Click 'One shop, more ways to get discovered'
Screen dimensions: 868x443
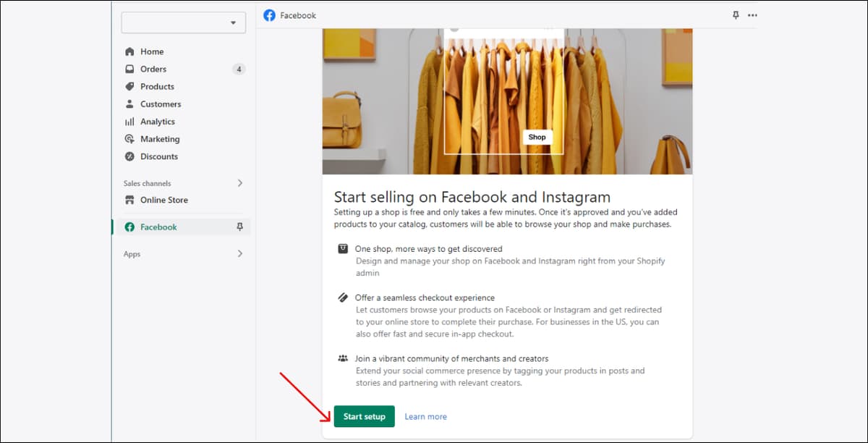428,248
